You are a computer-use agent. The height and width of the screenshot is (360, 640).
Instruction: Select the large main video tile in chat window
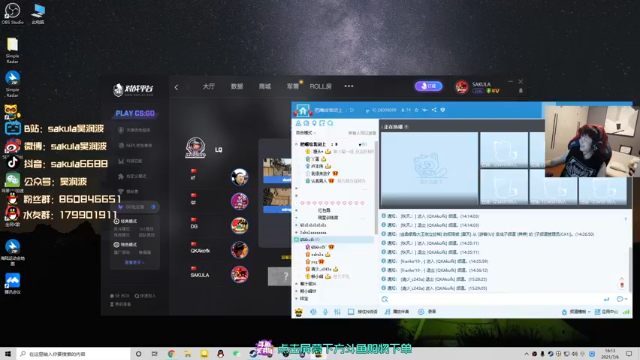[x=429, y=169]
